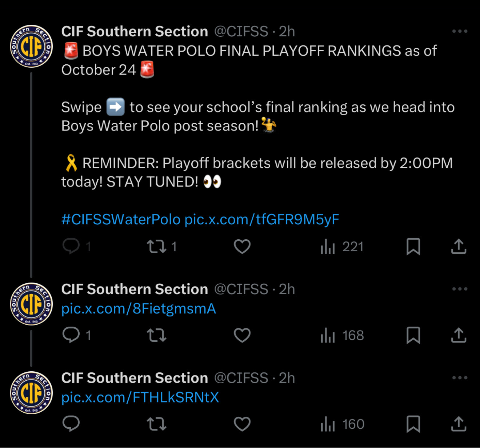Reply to the water polo rankings tweet

point(71,246)
